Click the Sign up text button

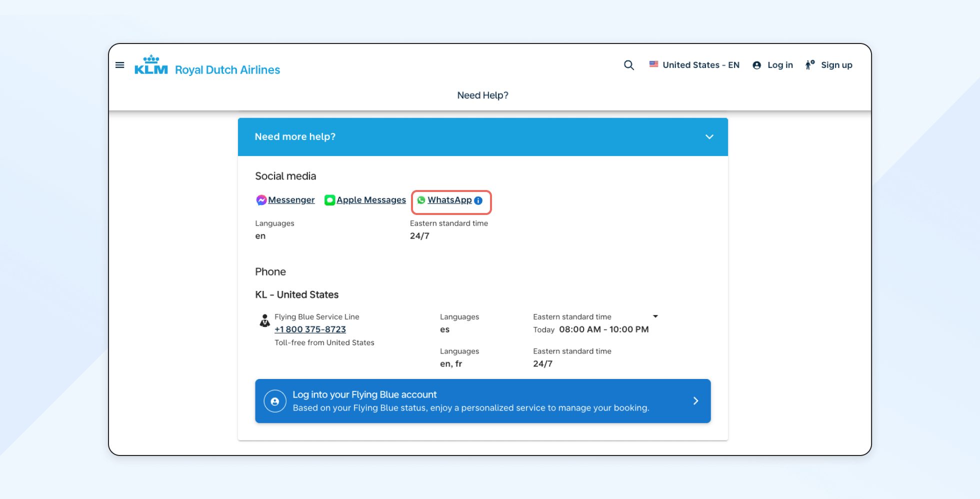coord(836,65)
